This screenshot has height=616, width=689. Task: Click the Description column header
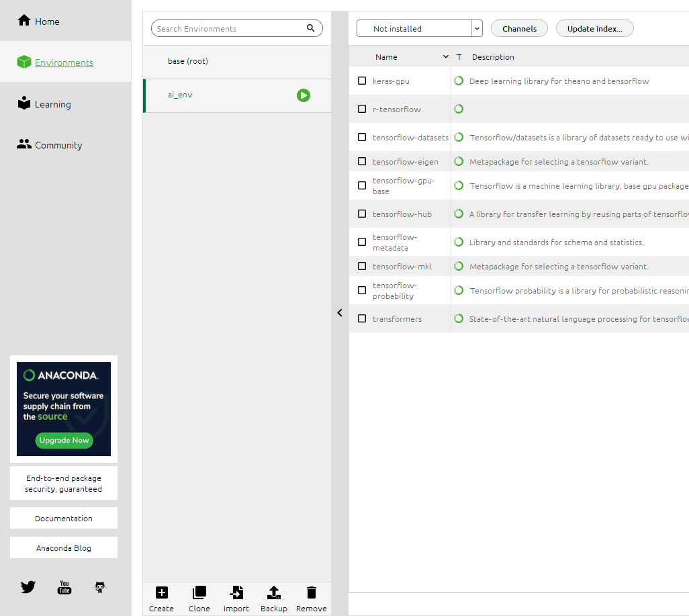[x=493, y=56]
